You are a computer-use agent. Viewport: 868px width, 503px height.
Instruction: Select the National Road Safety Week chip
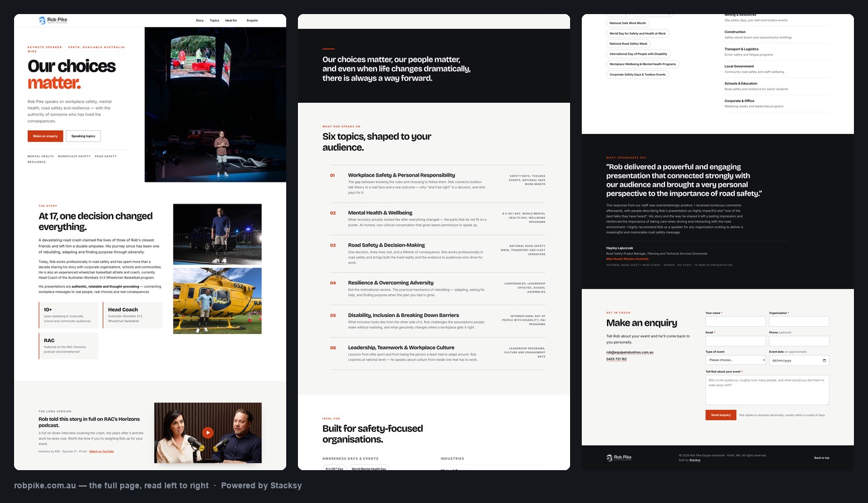[628, 43]
